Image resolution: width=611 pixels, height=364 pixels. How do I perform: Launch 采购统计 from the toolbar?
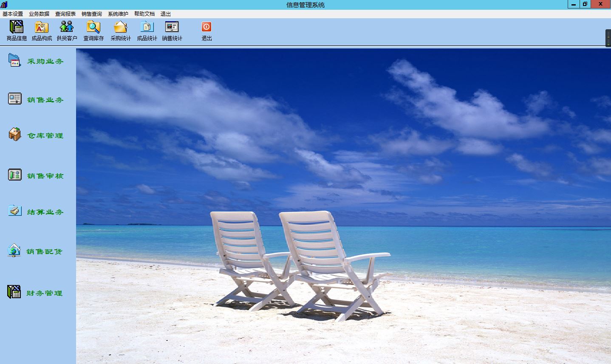click(121, 31)
